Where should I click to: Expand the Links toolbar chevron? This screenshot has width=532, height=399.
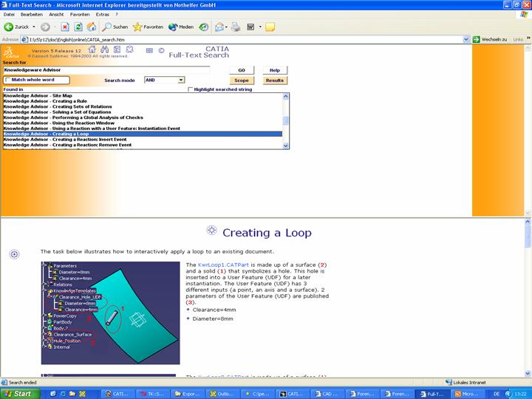tap(528, 38)
